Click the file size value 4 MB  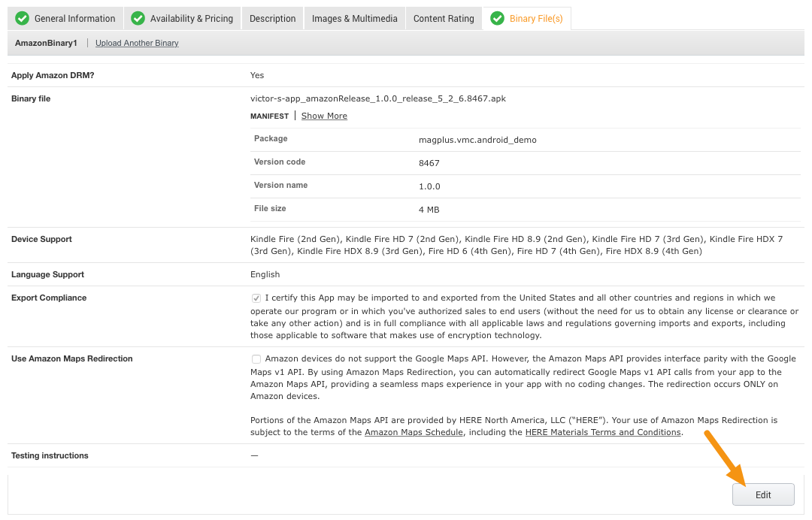(429, 210)
